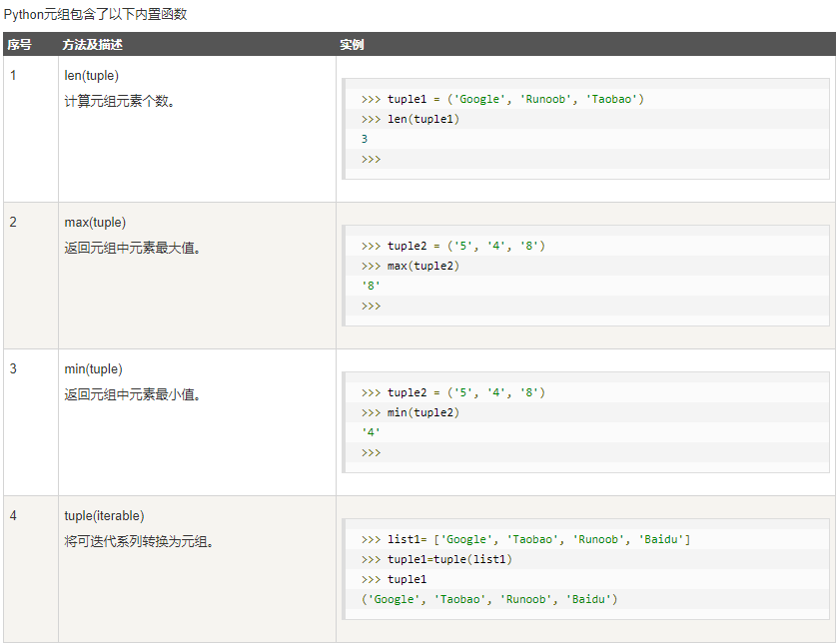The image size is (837, 644).
Task: Click the empty '>>>' prompt in len example
Action: (x=371, y=159)
